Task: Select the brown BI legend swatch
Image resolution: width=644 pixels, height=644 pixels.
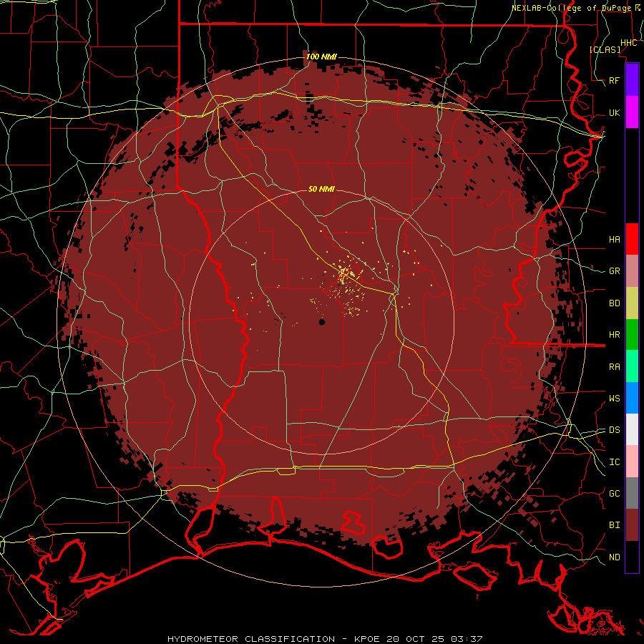Action: [632, 525]
